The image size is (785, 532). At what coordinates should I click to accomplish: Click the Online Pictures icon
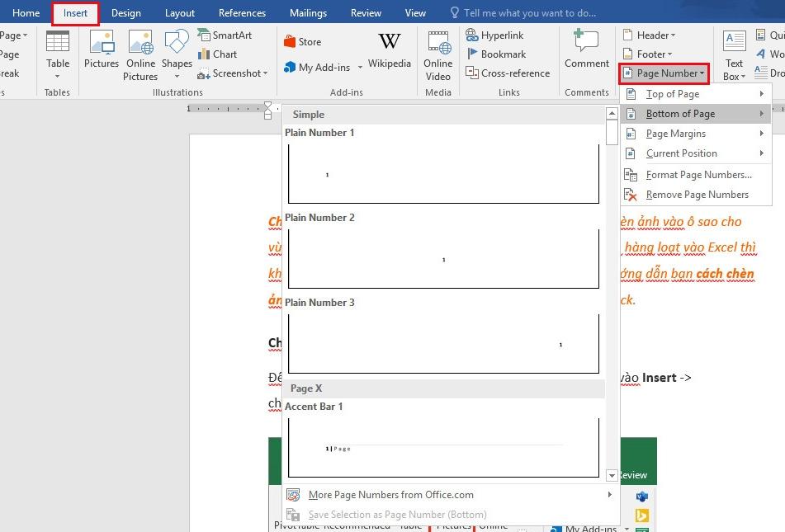(x=140, y=41)
